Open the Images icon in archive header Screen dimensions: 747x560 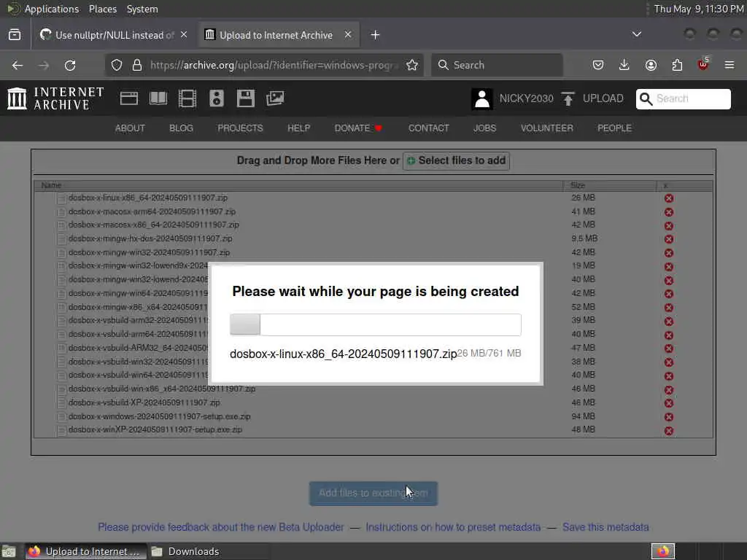275,98
